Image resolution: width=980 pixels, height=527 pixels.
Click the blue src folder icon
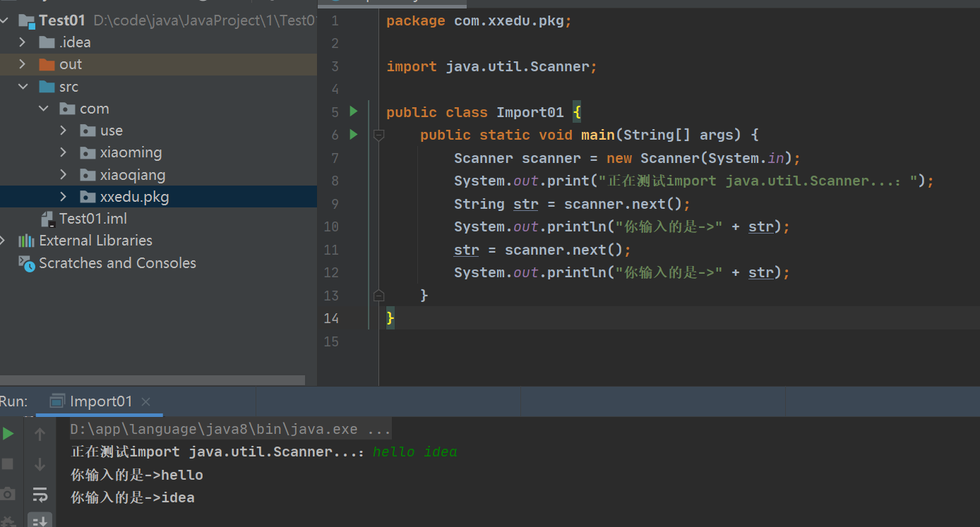click(x=47, y=87)
